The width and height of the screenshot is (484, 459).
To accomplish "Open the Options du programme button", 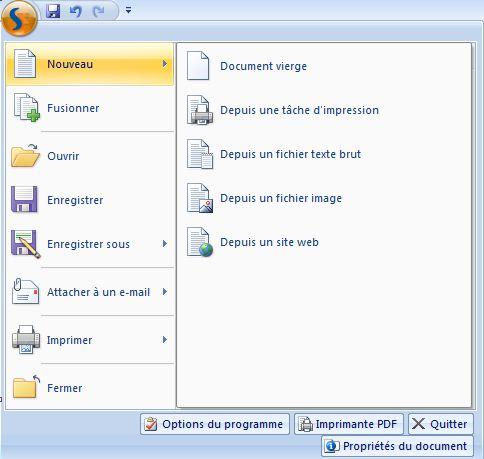I will tap(215, 424).
